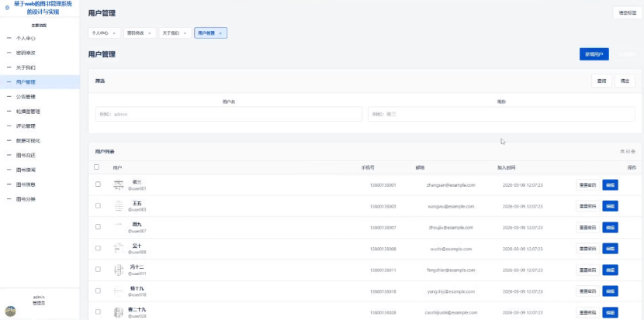Toggle the select-all checkbox in table header
The height and width of the screenshot is (320, 644).
point(96,167)
